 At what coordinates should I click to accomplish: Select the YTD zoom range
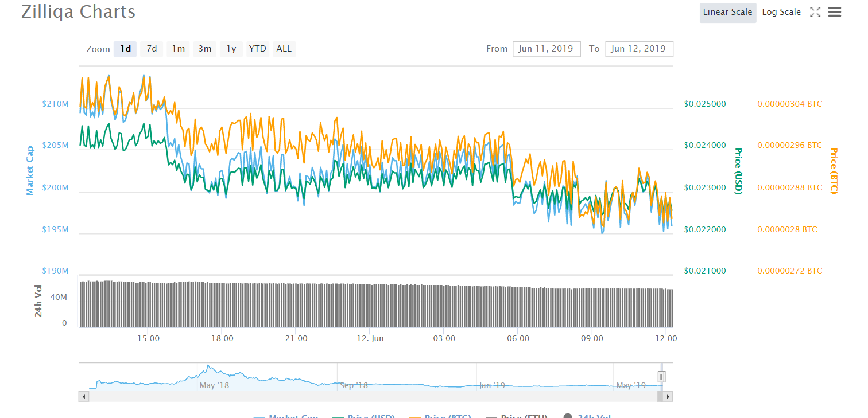coord(258,49)
